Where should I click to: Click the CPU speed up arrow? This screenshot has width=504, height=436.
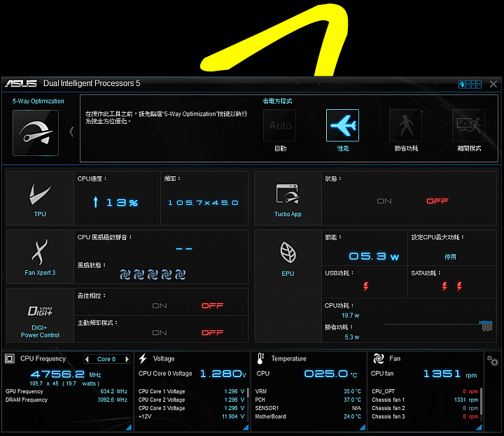pos(95,202)
